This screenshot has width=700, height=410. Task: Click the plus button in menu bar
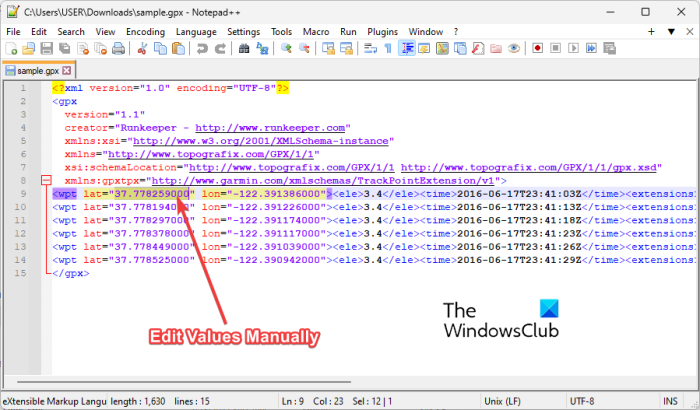[x=651, y=32]
